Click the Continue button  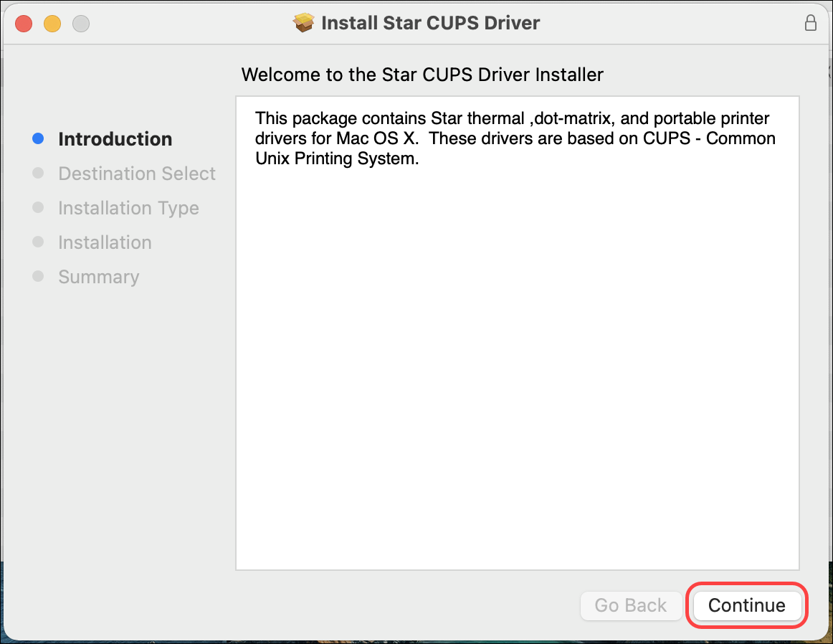[x=747, y=605]
